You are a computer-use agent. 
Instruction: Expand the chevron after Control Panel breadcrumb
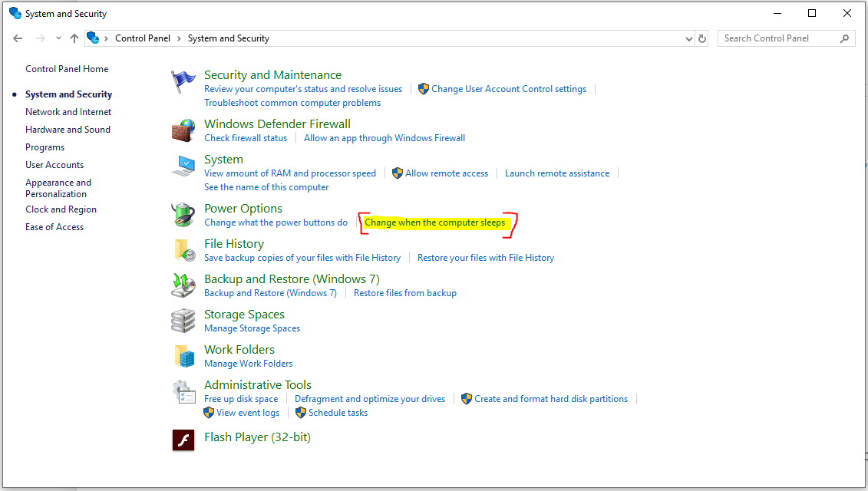coord(179,38)
